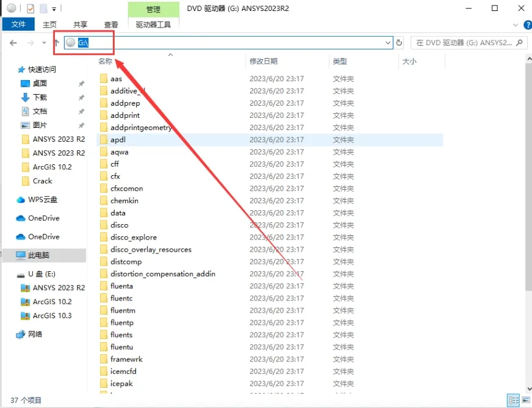
Task: Select U 盘 (E:) drive
Action: click(x=37, y=274)
